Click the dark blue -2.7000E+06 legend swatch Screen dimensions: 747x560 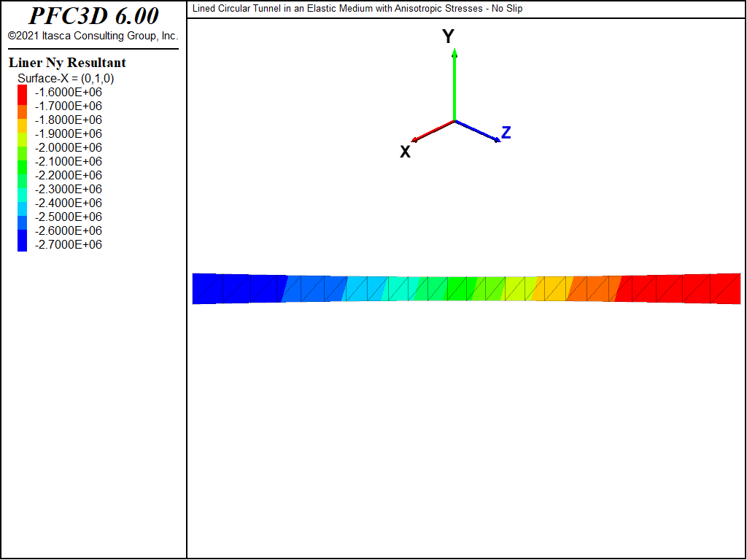(23, 241)
